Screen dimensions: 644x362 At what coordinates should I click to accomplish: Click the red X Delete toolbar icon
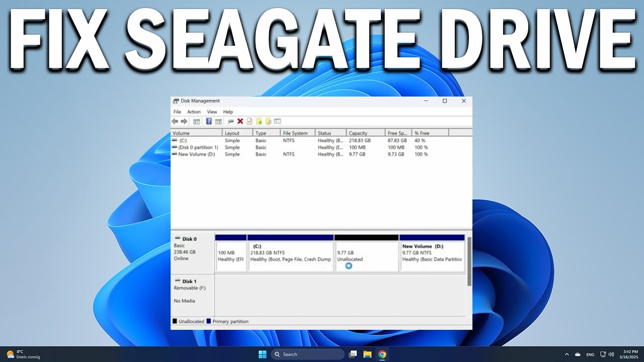240,121
